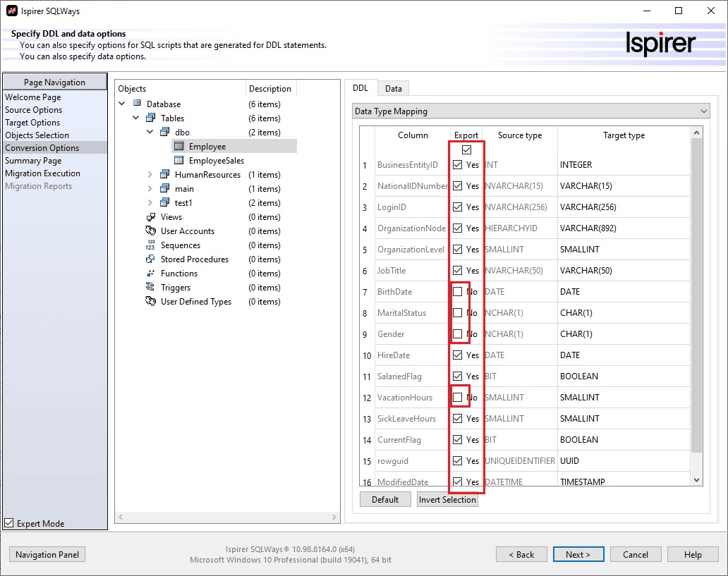Click the Invert Selection button
Screen dimensions: 728x576
tap(447, 500)
